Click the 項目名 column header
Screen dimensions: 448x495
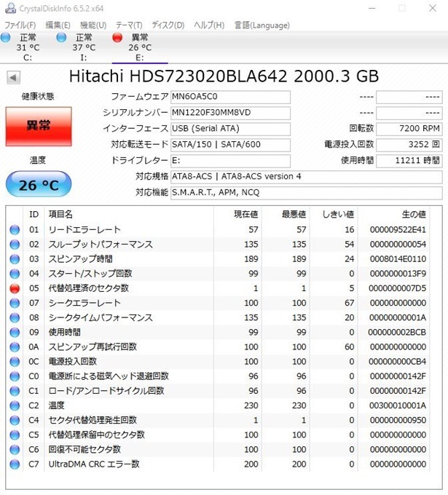pos(129,215)
